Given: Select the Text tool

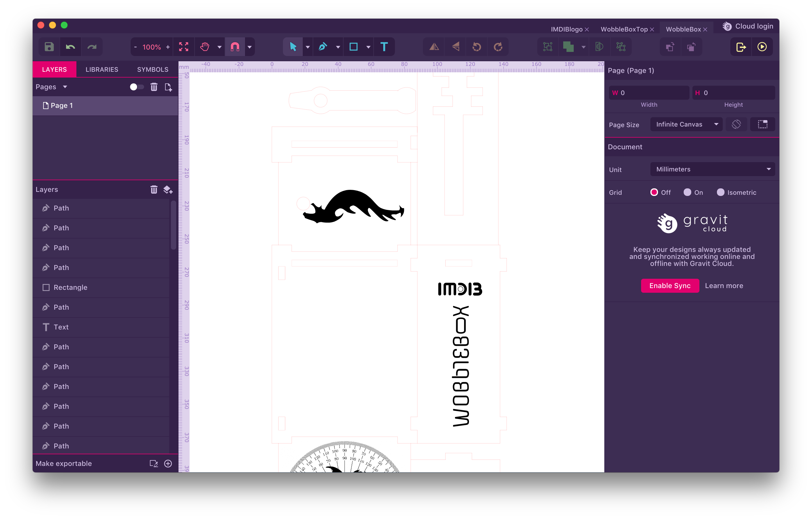Looking at the screenshot, I should 384,47.
